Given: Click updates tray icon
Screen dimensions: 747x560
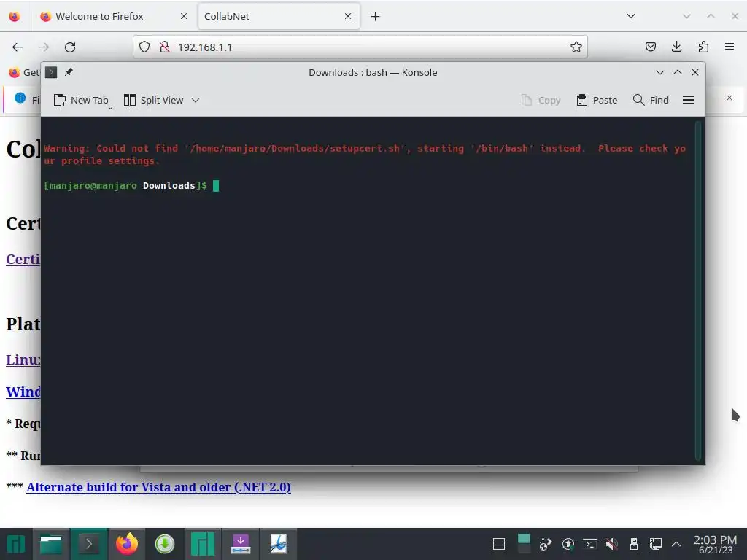Looking at the screenshot, I should point(568,544).
